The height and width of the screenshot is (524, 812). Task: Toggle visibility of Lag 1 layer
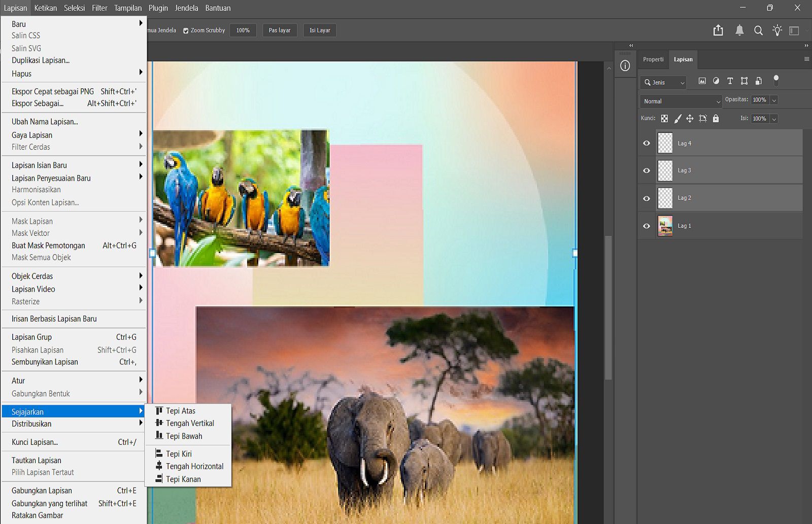(647, 226)
